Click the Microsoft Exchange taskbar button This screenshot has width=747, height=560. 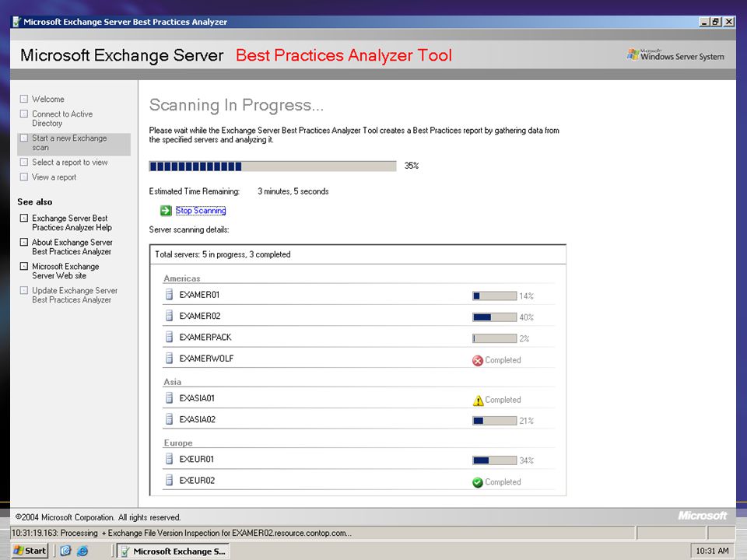coord(174,551)
